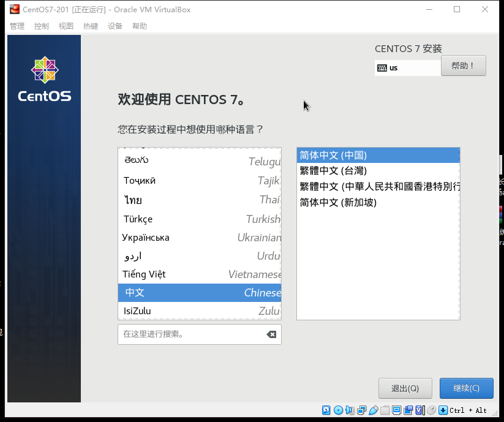Click the network adapters icon in status bar

tap(361, 410)
